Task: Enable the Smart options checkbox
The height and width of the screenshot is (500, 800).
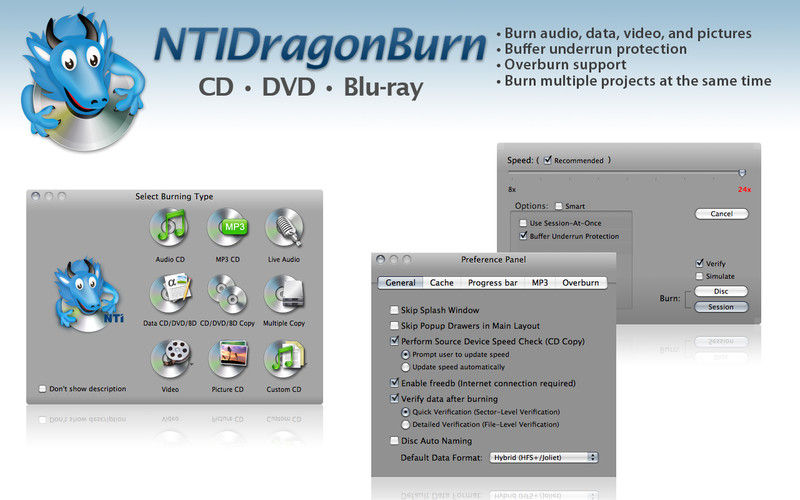Action: coord(559,206)
